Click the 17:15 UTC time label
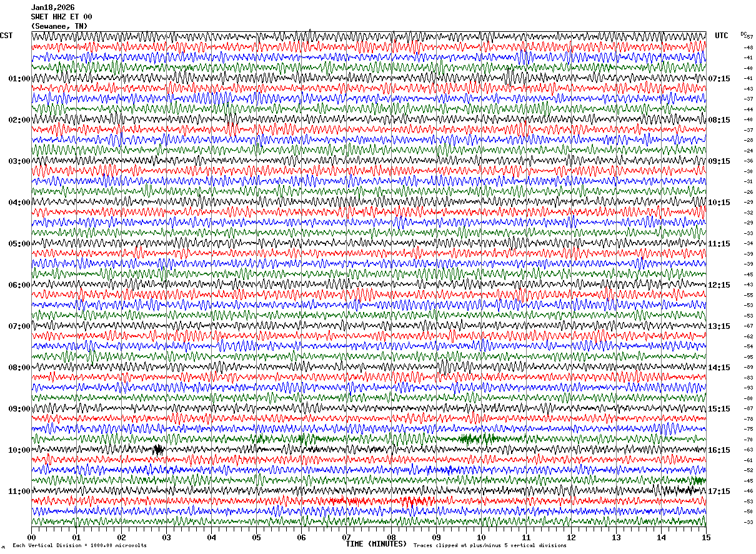 point(719,491)
